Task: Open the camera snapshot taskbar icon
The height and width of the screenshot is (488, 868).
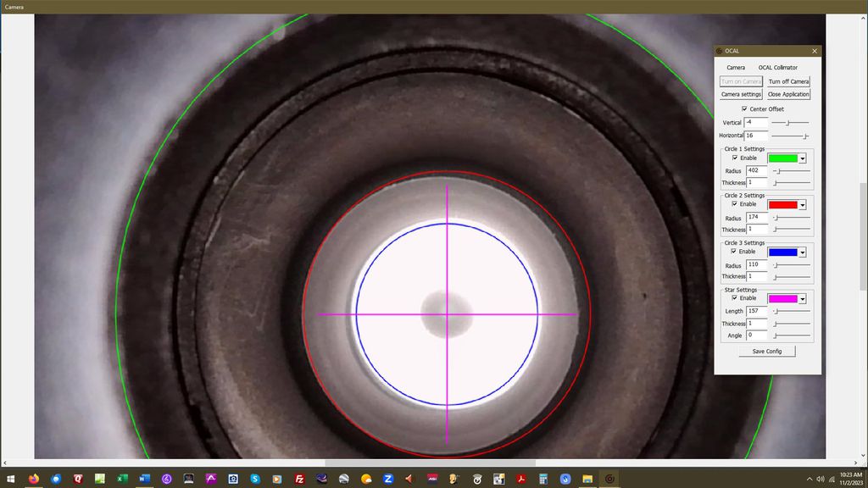Action: 233,479
